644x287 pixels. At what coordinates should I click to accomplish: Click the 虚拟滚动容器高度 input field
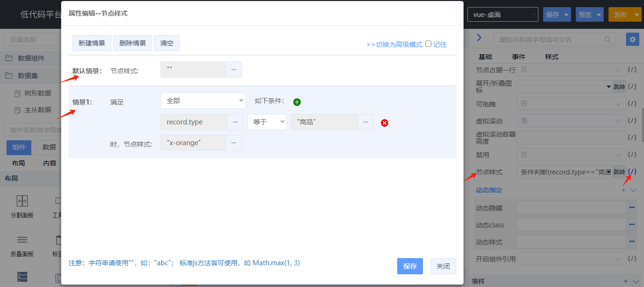[572, 138]
